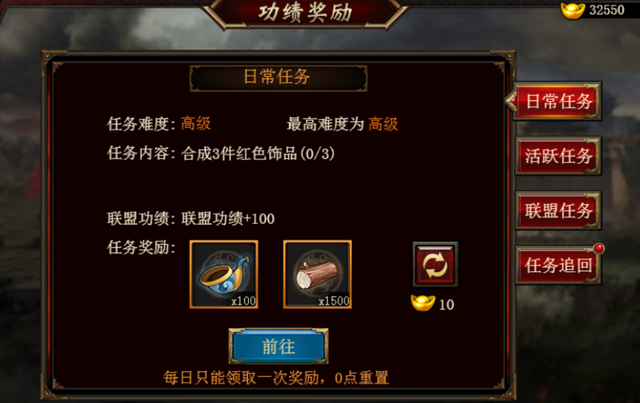Click the maximum difficulty 高级 text
640x403 pixels.
(383, 124)
